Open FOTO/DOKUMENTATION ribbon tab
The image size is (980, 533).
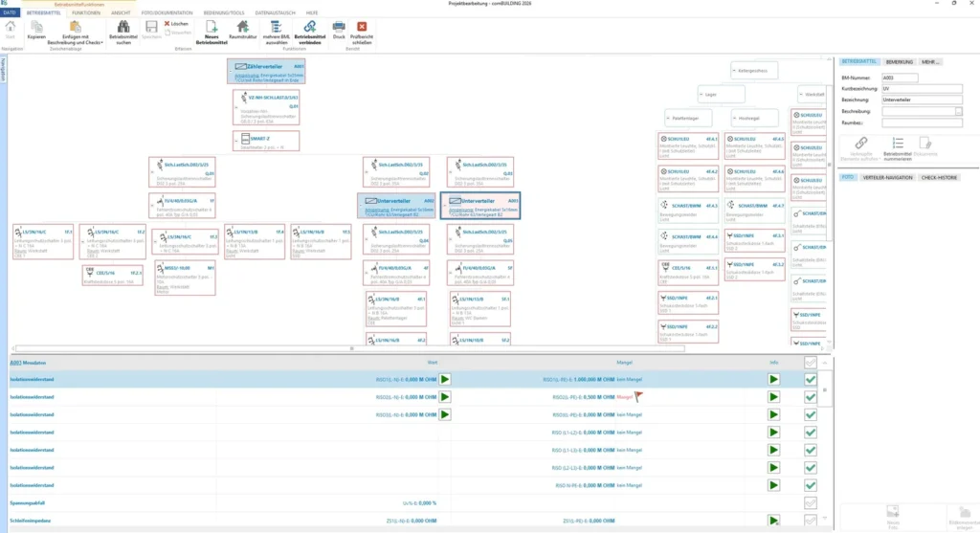[x=167, y=12]
